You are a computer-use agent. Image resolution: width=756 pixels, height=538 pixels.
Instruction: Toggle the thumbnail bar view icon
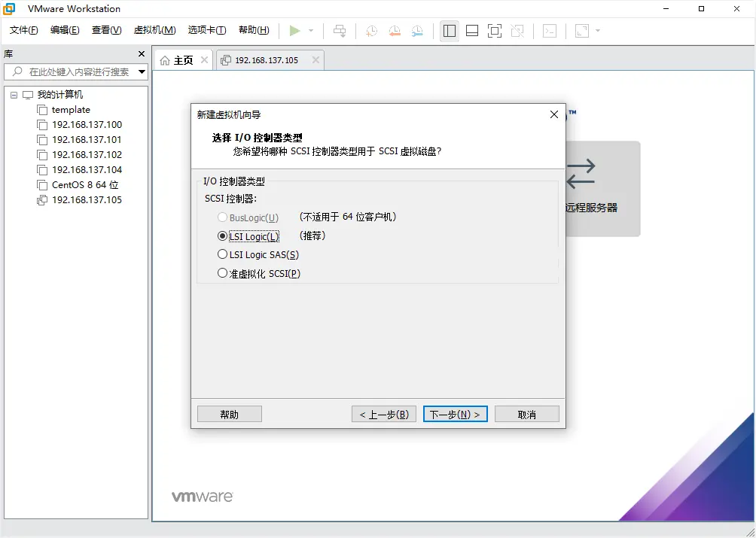coord(472,31)
